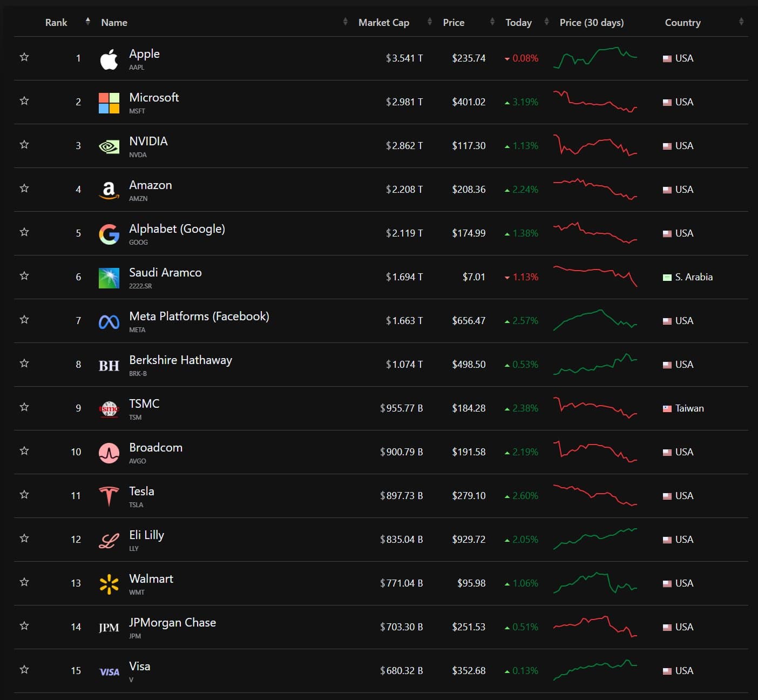Open the JPMorgan Chase company link
Screen dimensions: 758x700
point(172,622)
